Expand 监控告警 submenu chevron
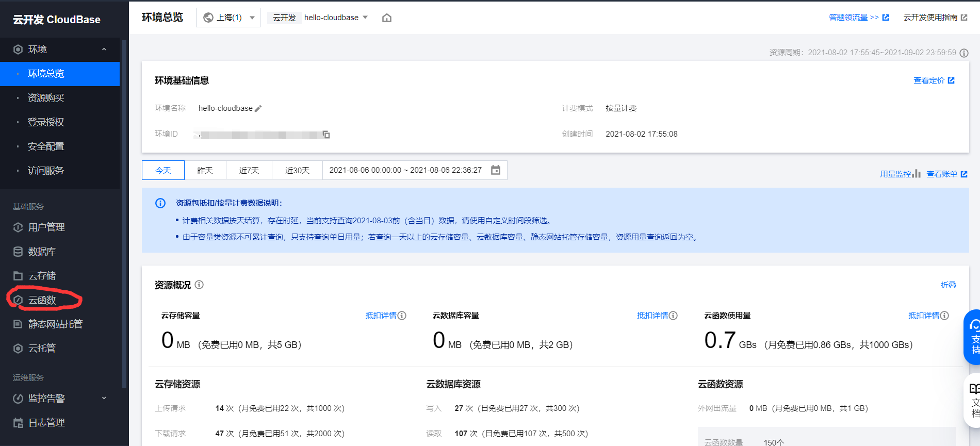The image size is (980, 446). pyautogui.click(x=104, y=398)
